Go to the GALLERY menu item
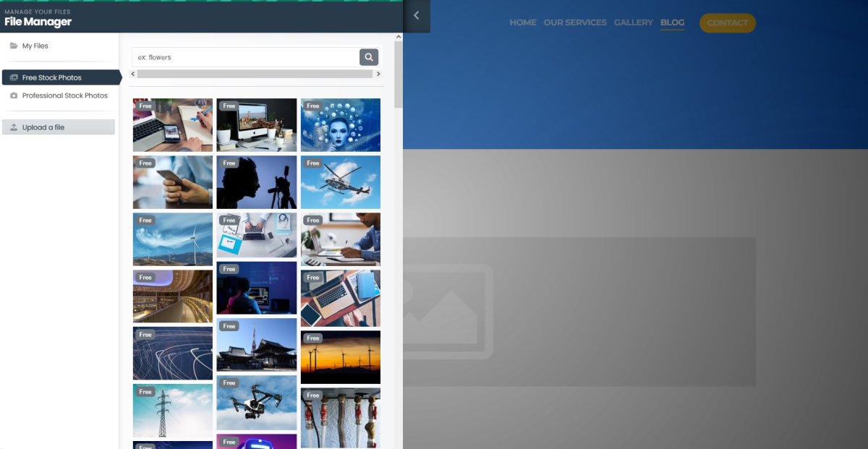 (x=633, y=22)
